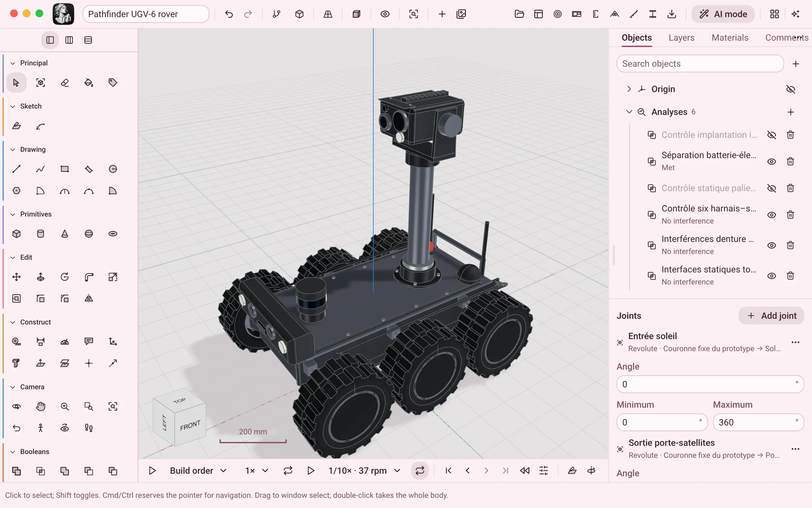Show Contrôle implantation analysis
Image resolution: width=812 pixels, height=508 pixels.
[x=772, y=135]
